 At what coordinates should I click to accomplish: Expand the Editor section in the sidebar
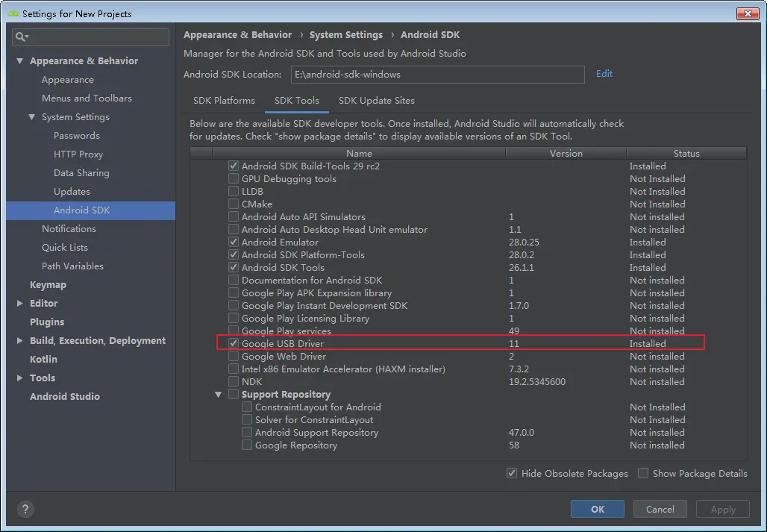pos(21,303)
